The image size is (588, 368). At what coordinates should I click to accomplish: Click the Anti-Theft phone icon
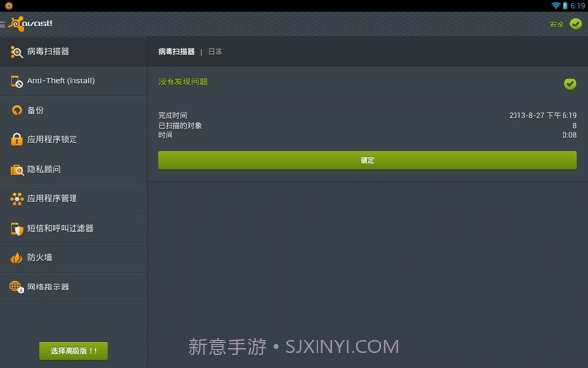coord(16,81)
